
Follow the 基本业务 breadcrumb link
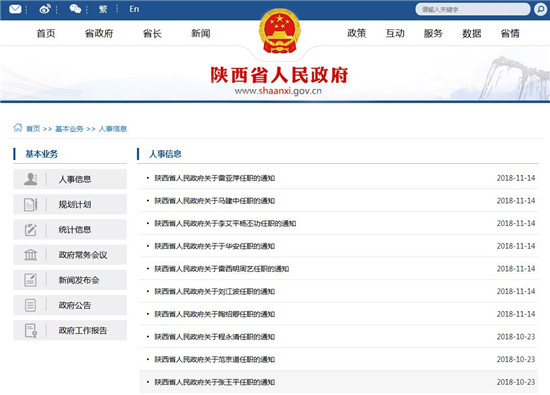pos(69,129)
